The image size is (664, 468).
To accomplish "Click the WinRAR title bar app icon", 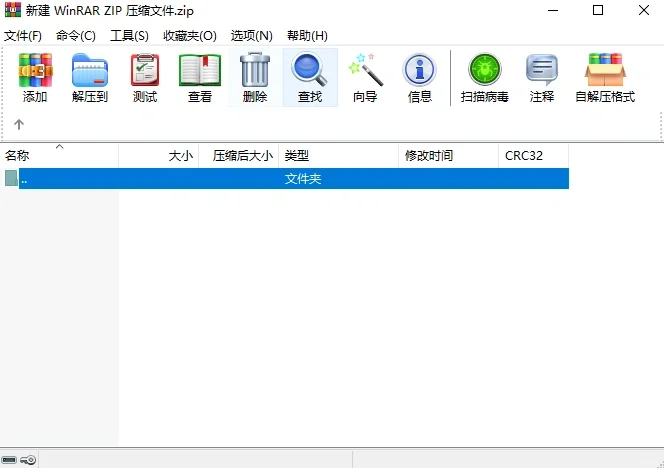I will tap(12, 10).
